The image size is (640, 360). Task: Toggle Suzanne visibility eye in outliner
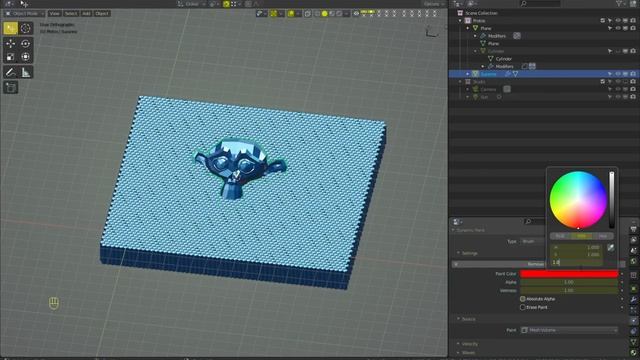pyautogui.click(x=618, y=74)
